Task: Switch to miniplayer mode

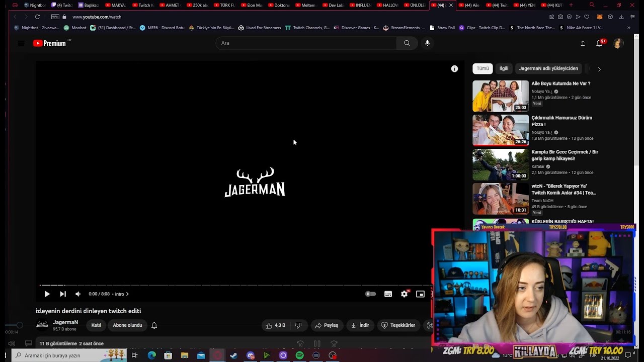Action: pos(420,294)
